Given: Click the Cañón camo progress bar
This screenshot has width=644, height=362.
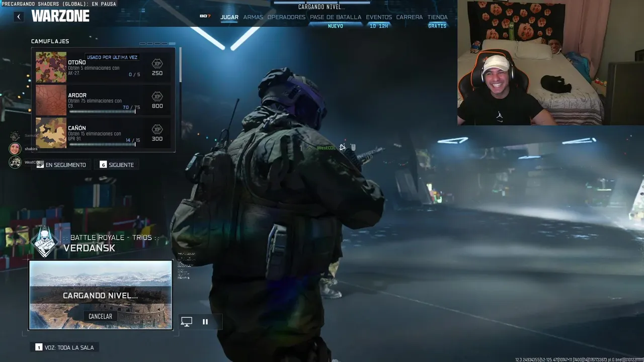Looking at the screenshot, I should [102, 144].
